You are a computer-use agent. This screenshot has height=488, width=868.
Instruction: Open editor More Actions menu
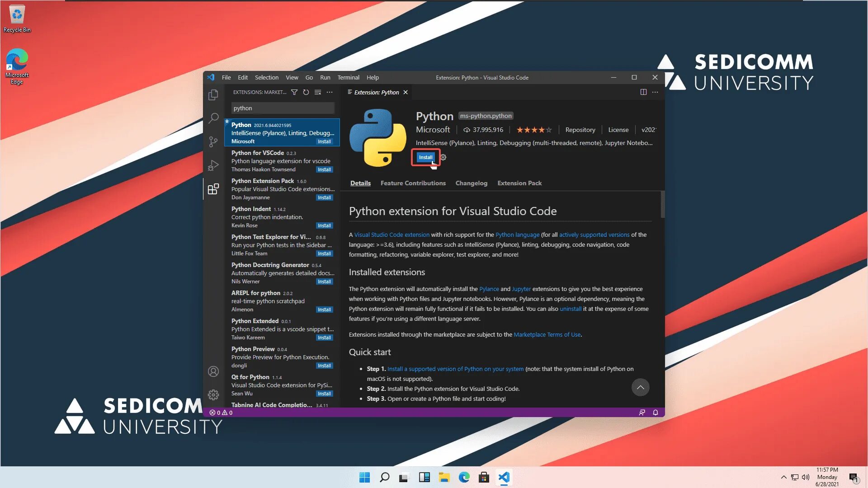655,92
